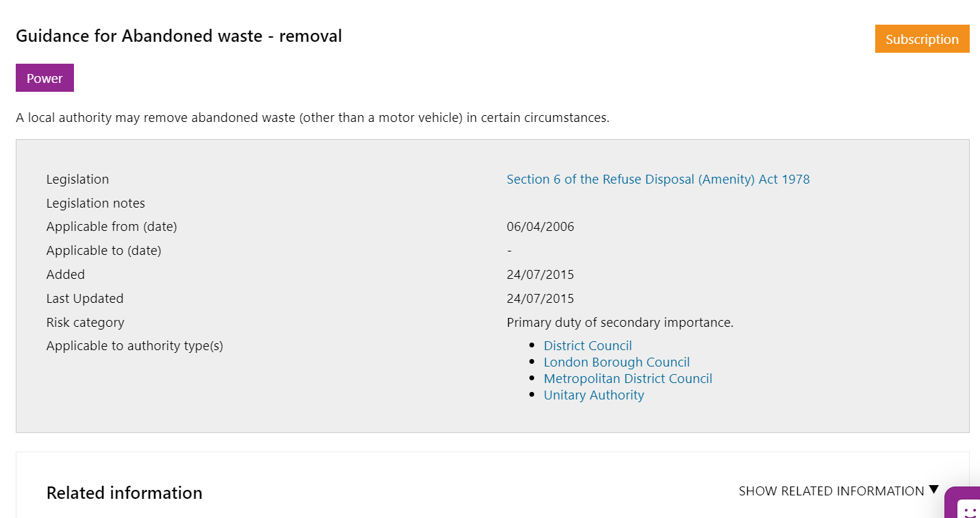Click the orange Subscription button

pyautogui.click(x=922, y=39)
